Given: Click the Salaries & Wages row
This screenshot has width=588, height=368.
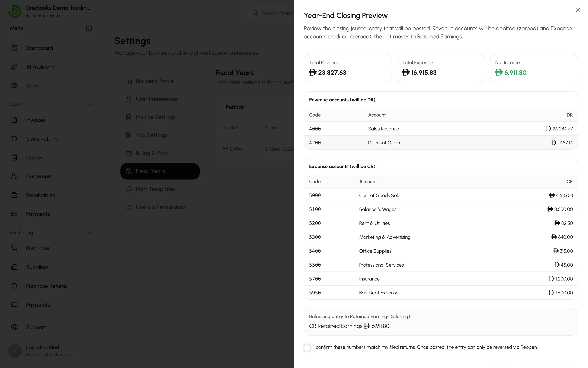Looking at the screenshot, I should coord(441,209).
